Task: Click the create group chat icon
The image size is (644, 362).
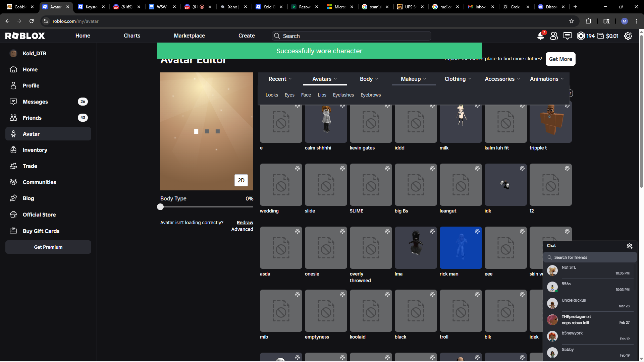Action: (630, 246)
